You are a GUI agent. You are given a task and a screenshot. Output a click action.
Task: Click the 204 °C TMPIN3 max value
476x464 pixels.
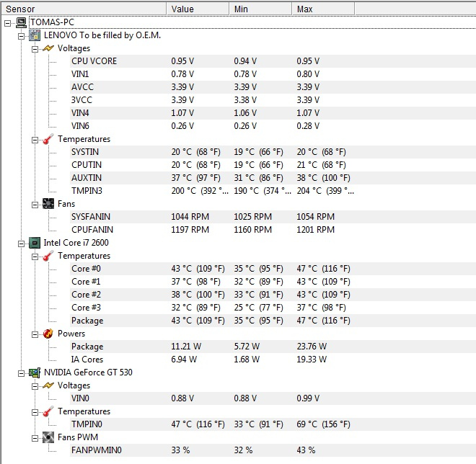[x=325, y=191]
